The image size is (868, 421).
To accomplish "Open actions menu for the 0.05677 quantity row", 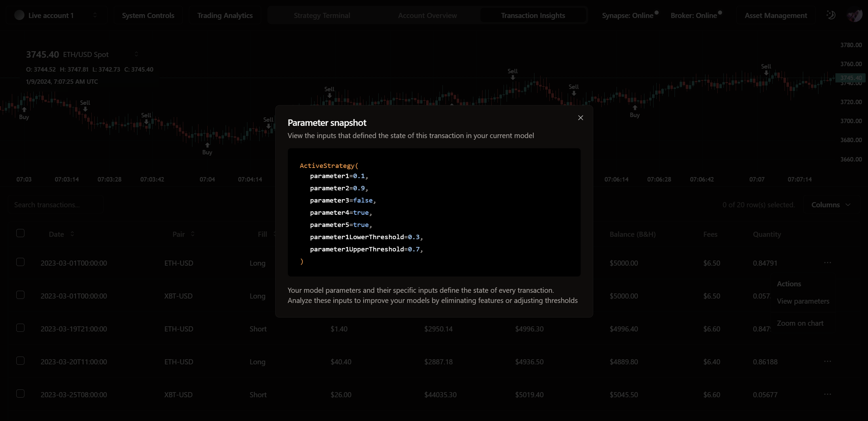I will pos(827,394).
